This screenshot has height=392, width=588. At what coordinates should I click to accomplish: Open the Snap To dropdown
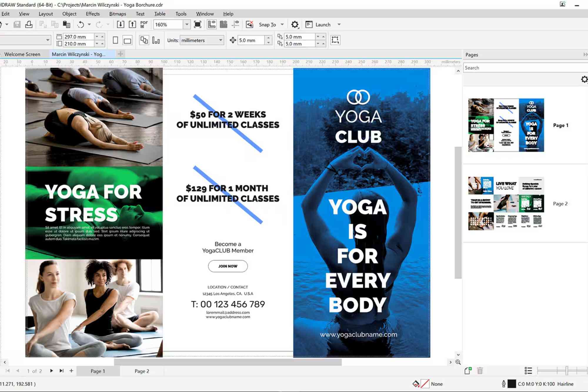[x=282, y=25]
